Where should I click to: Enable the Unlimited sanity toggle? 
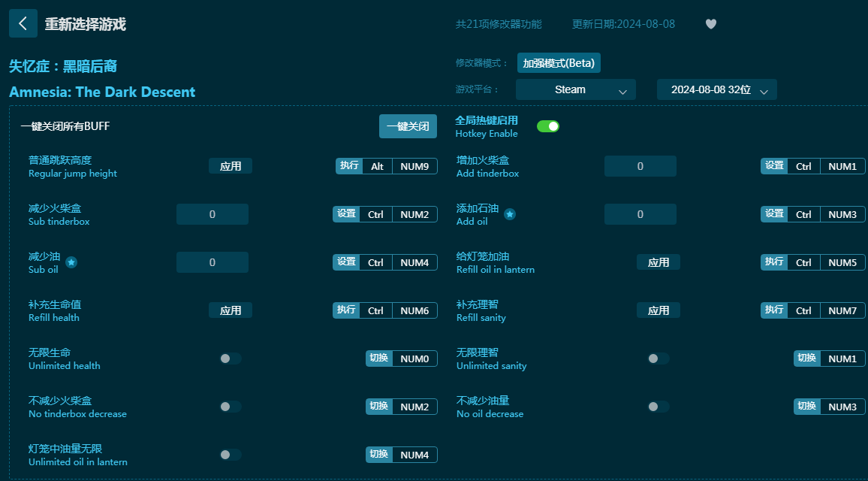(659, 358)
